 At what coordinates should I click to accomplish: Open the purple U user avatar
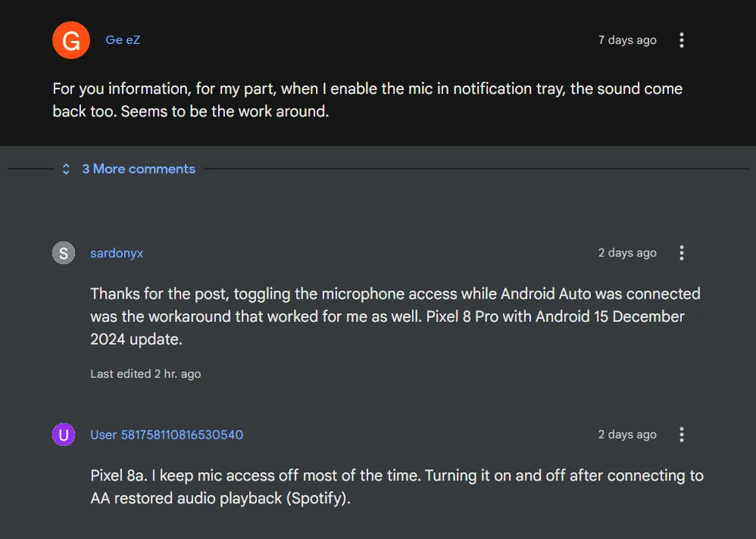point(64,434)
